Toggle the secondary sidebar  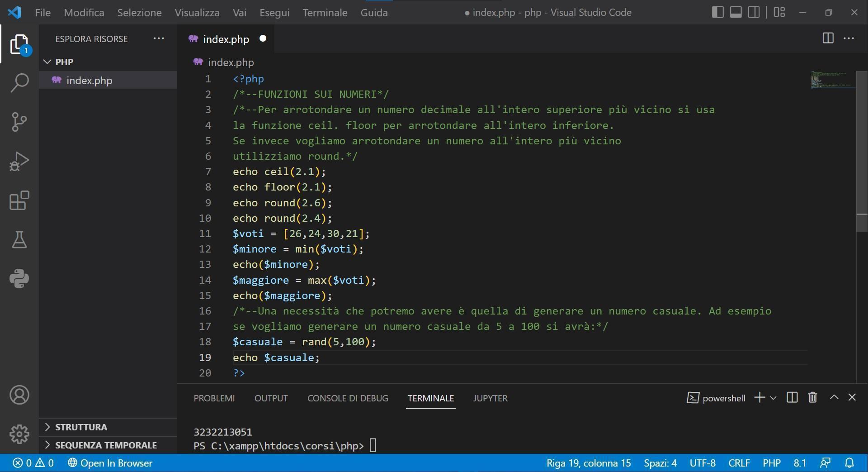(753, 12)
